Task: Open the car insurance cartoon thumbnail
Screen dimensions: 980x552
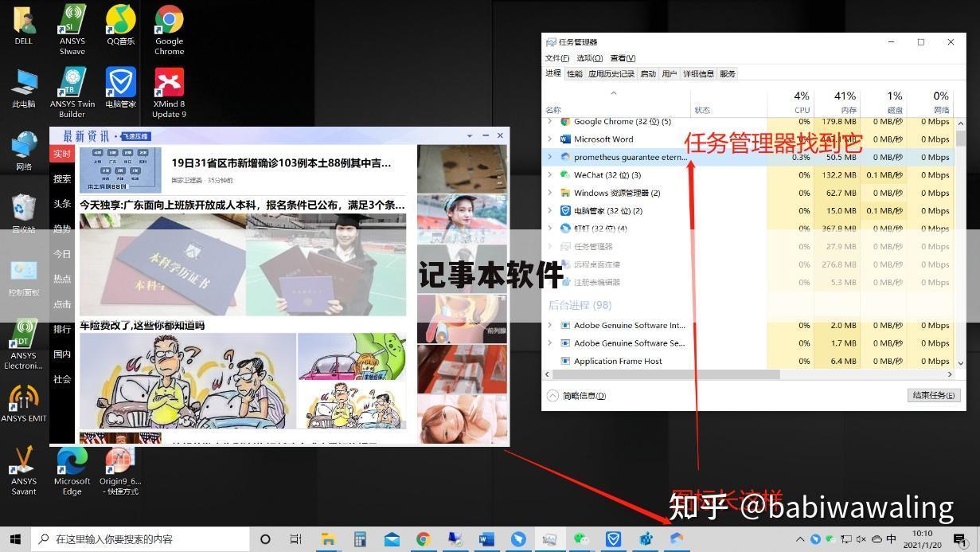Action: [x=187, y=381]
